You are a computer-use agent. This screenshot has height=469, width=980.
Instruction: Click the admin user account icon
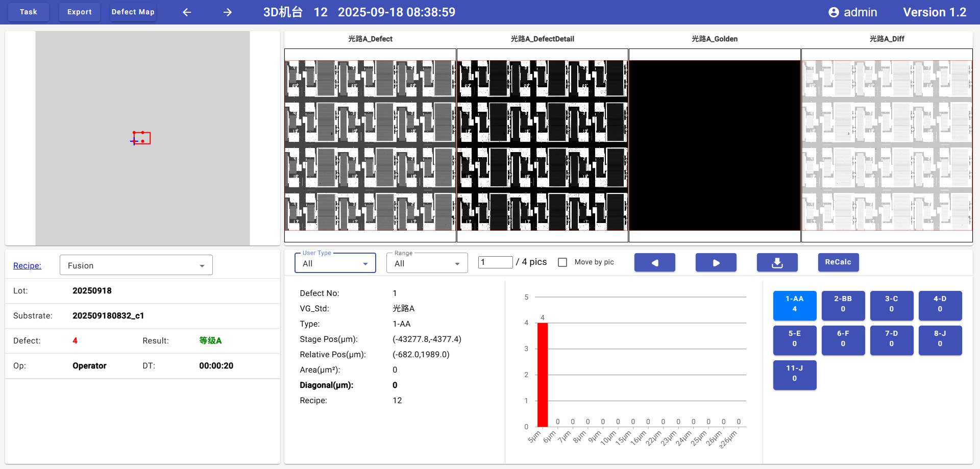(834, 12)
